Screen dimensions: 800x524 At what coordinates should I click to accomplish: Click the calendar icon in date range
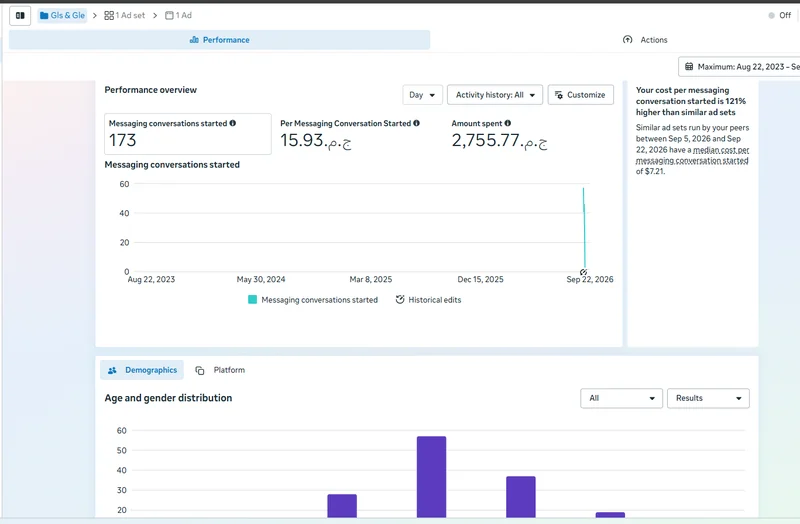[689, 66]
